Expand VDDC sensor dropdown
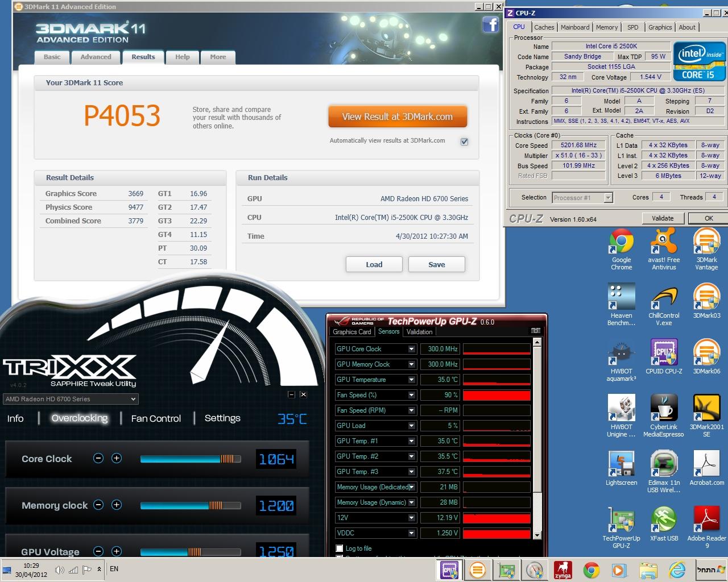728x582 pixels. point(411,533)
